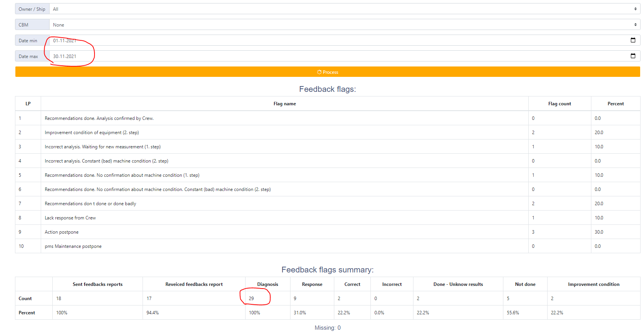Click the Flag name column header

284,104
